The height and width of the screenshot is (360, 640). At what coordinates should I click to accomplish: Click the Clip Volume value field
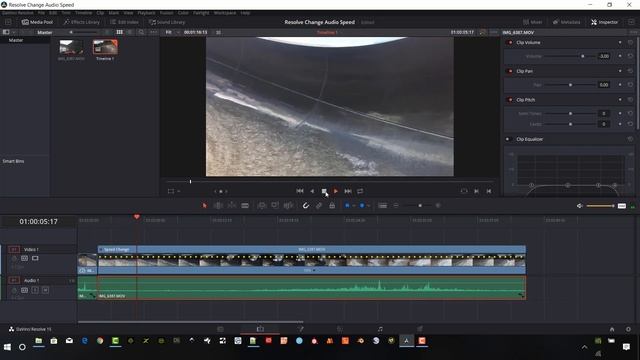point(604,56)
